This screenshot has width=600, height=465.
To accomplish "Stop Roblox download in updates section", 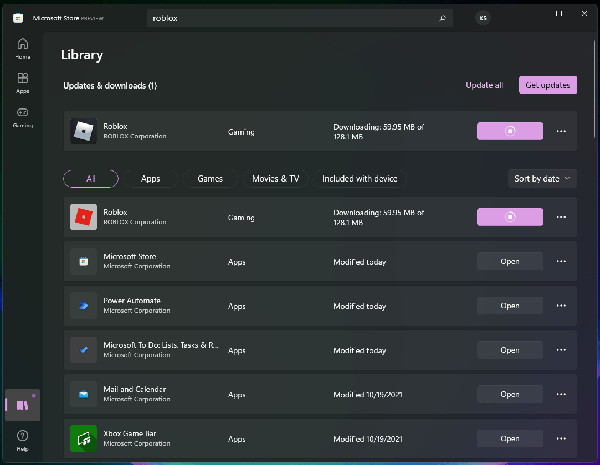I will (510, 131).
